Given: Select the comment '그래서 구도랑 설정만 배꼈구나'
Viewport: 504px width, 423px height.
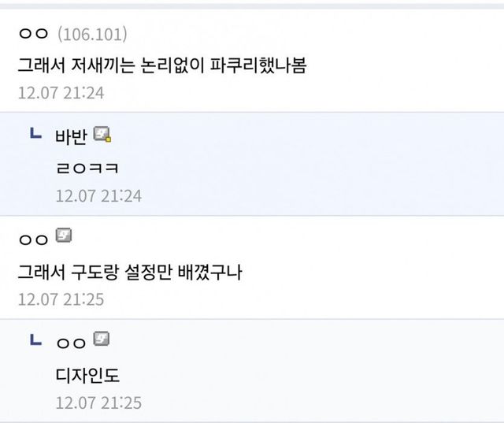Looking at the screenshot, I should tap(131, 272).
